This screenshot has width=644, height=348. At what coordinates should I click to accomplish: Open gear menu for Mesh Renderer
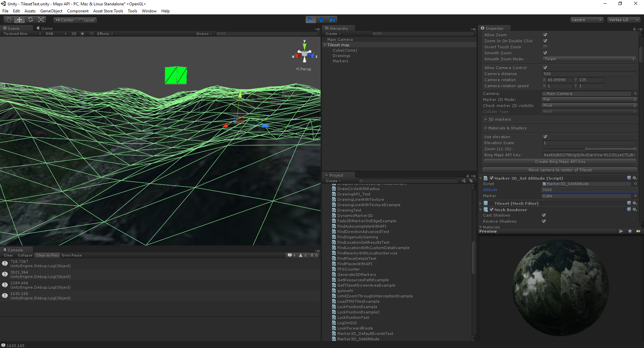tap(635, 210)
